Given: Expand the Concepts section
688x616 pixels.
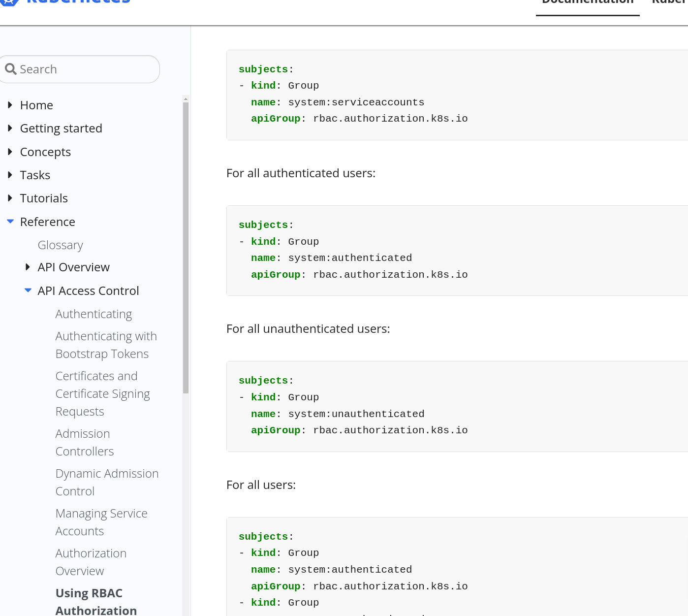Looking at the screenshot, I should click(x=10, y=151).
